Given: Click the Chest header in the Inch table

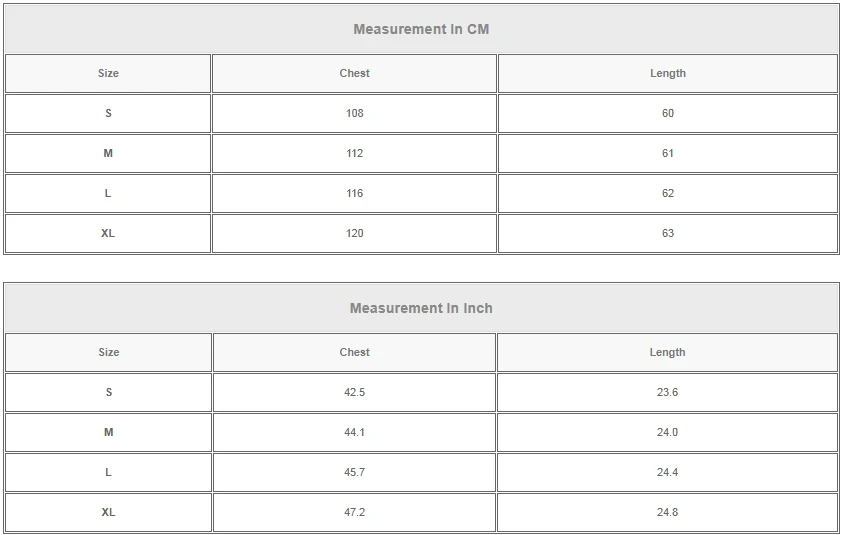Looking at the screenshot, I should tap(354, 353).
